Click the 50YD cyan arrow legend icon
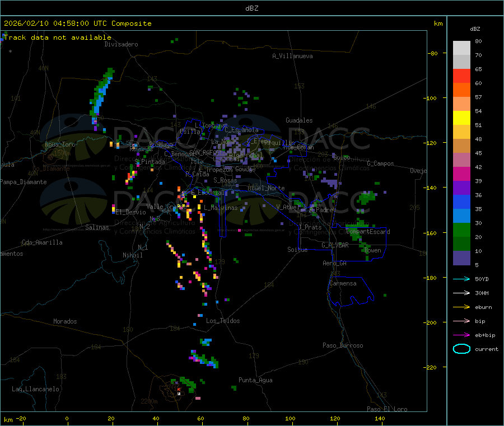 (461, 279)
